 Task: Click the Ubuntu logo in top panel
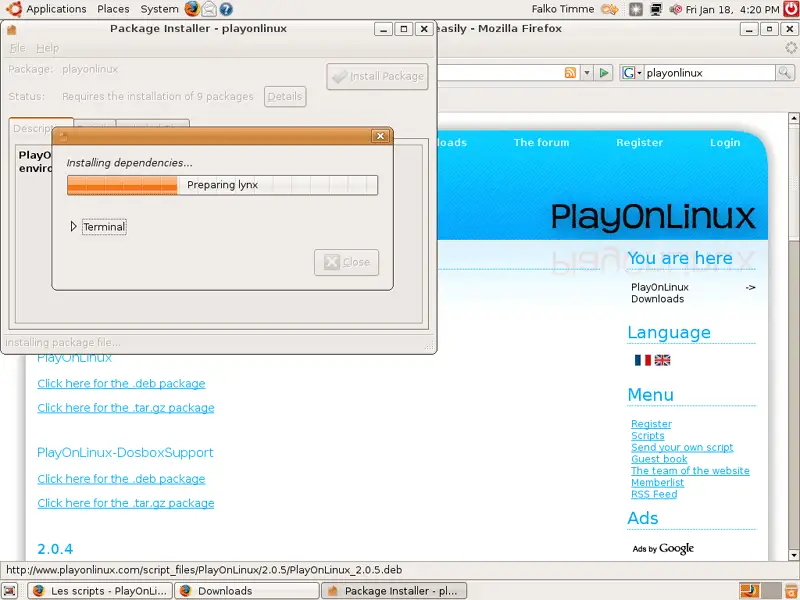coord(14,9)
